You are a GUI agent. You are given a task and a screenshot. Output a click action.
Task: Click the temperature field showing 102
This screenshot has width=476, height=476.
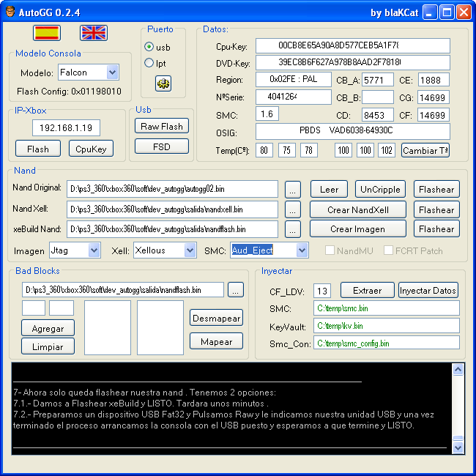(387, 150)
